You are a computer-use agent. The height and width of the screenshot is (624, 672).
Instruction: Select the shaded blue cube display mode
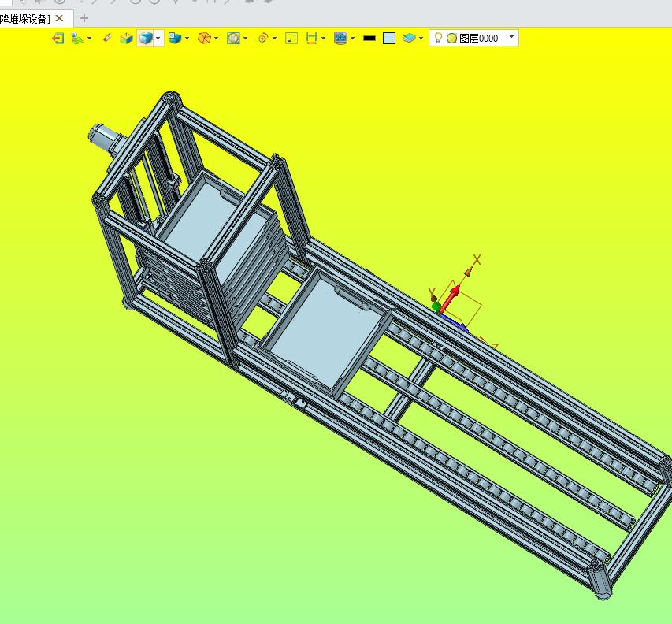point(146,38)
